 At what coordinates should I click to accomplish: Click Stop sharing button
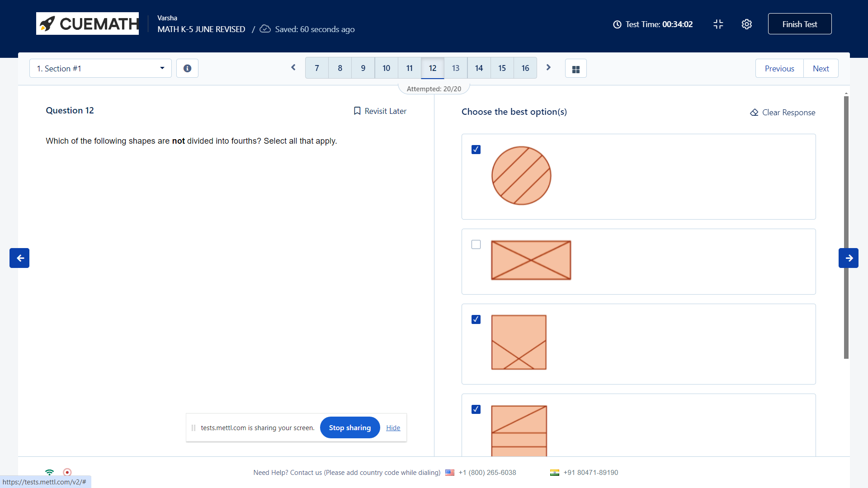(x=350, y=427)
